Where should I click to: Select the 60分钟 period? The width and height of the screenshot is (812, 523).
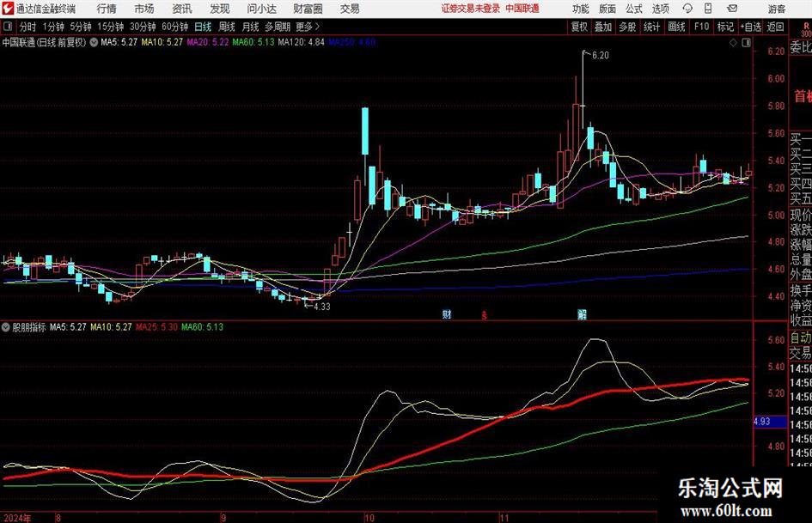[174, 27]
